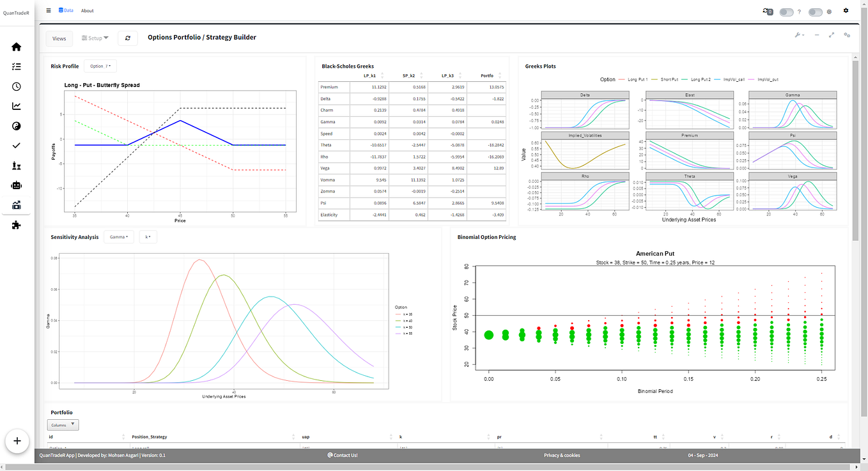This screenshot has height=471, width=868.
Task: Open the About menu item
Action: (x=87, y=10)
